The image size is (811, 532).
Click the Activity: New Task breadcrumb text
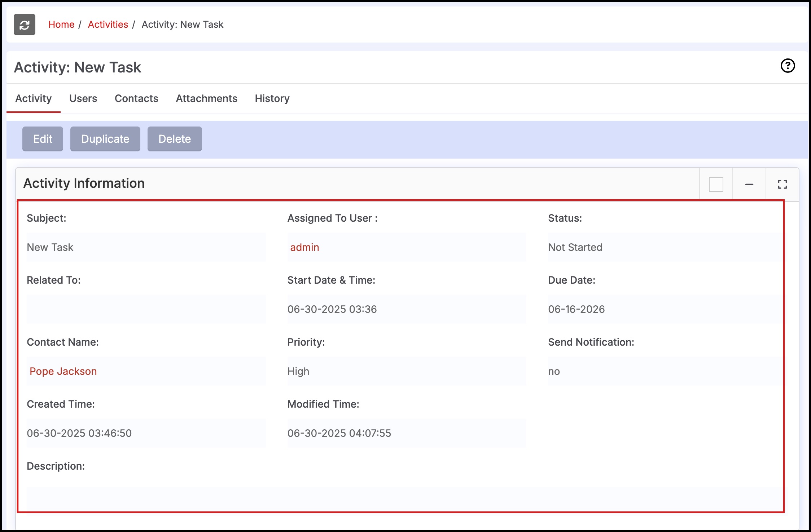[x=183, y=25]
